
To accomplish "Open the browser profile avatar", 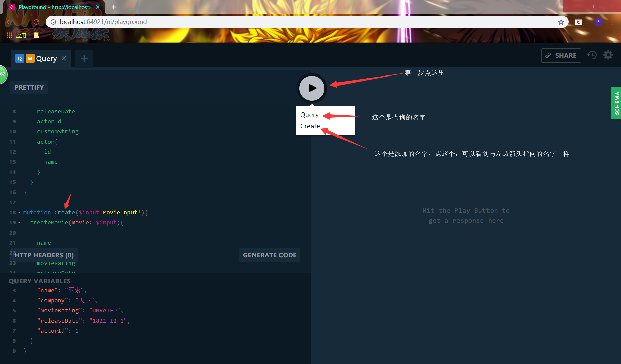I will coord(598,22).
